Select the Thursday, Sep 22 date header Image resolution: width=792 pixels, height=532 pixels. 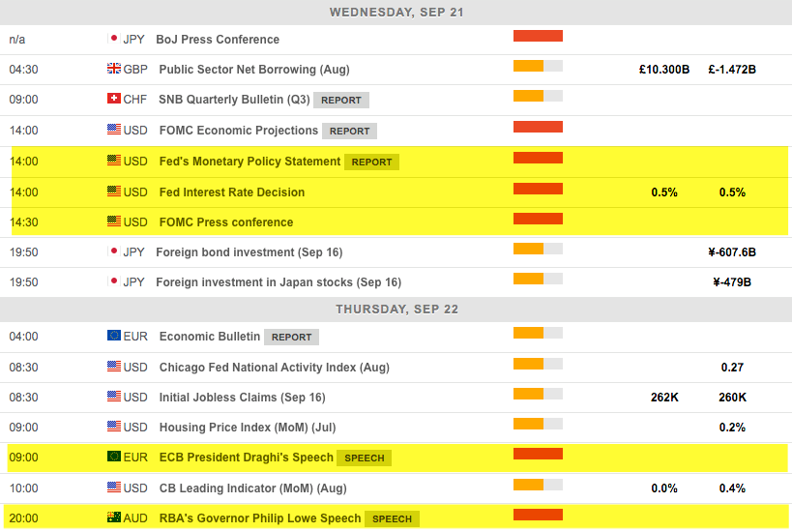[396, 310]
